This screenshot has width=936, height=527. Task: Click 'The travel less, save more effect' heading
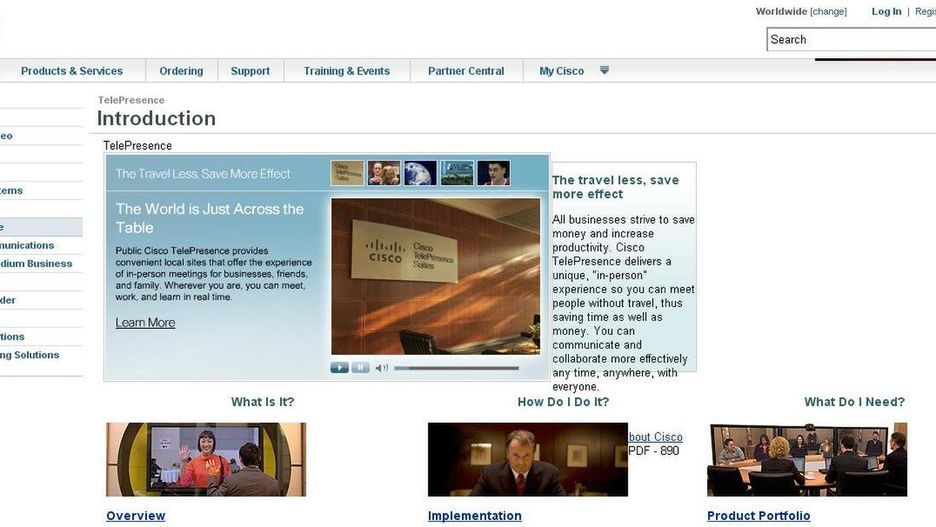615,187
